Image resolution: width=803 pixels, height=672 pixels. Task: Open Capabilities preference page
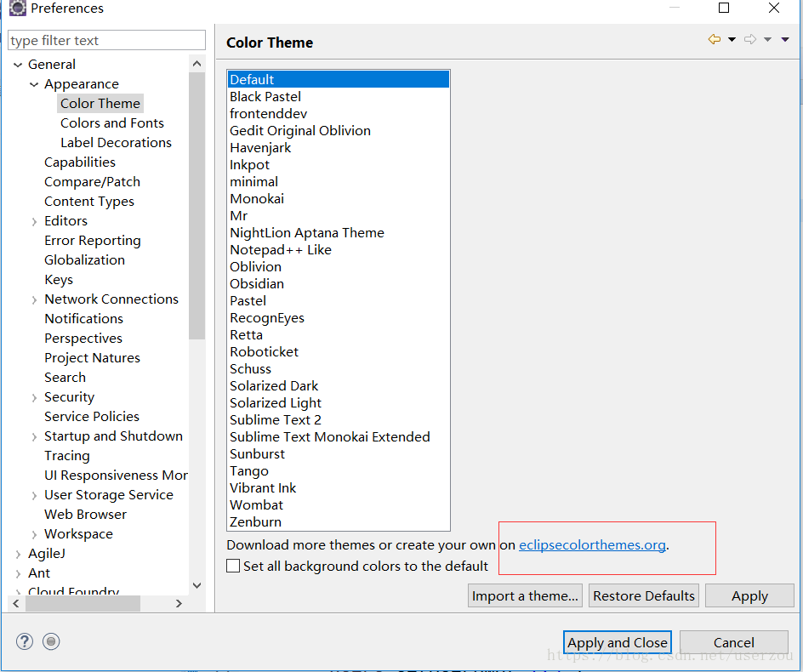point(80,162)
